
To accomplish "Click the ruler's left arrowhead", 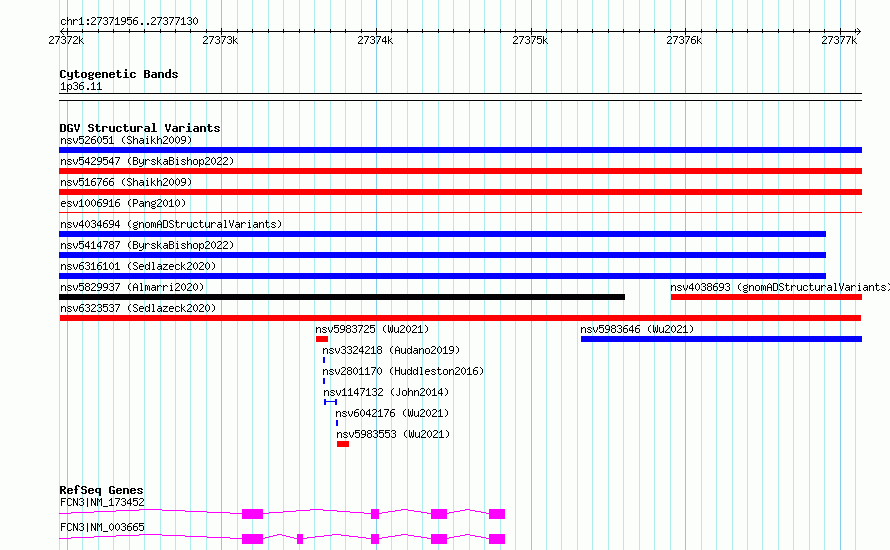I will coord(62,31).
